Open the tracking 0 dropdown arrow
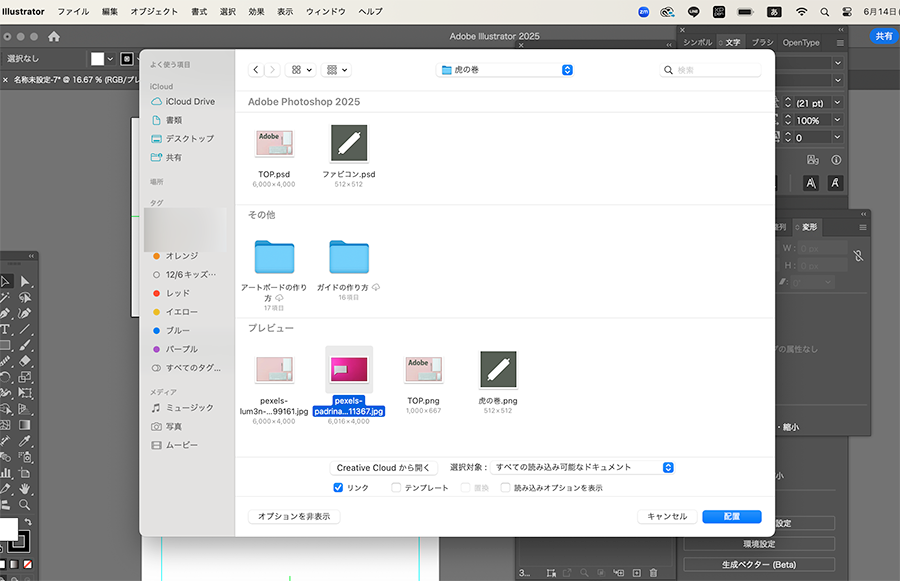This screenshot has width=900, height=581. point(837,137)
